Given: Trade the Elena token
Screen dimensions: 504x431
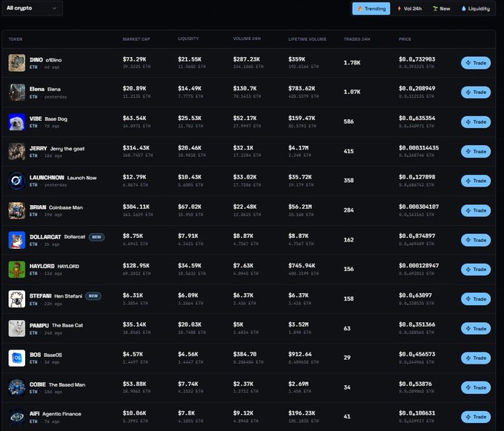Looking at the screenshot, I should 476,92.
